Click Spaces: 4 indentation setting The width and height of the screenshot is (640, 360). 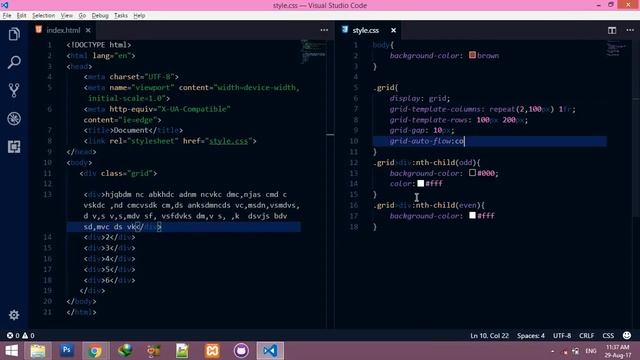click(531, 336)
